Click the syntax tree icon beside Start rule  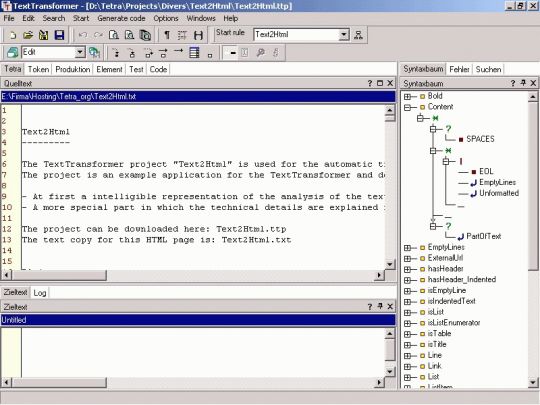click(358, 35)
